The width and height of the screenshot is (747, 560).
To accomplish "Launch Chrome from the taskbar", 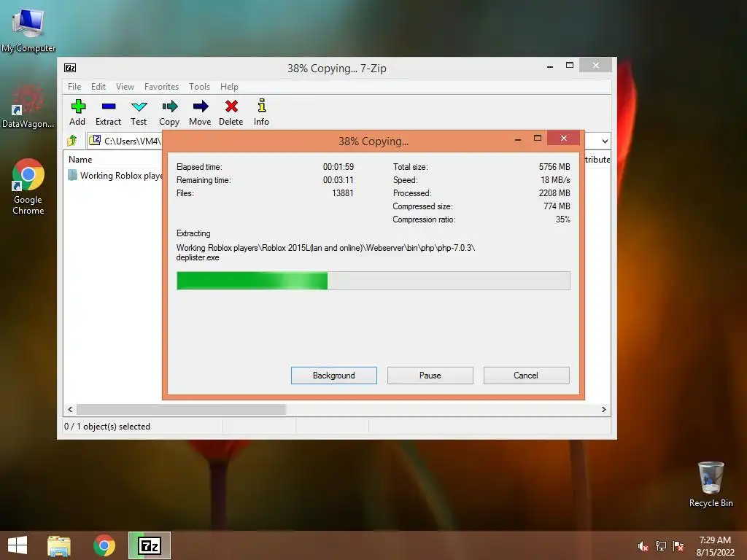I will pos(104,545).
